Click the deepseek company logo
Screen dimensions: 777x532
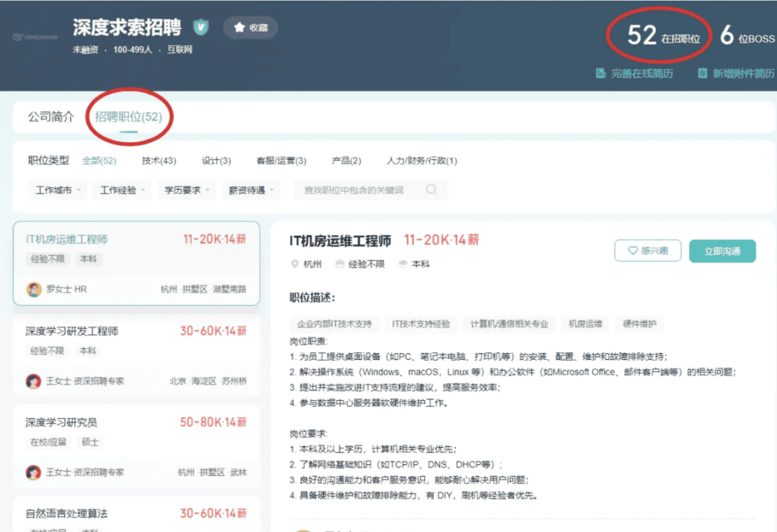(x=35, y=37)
